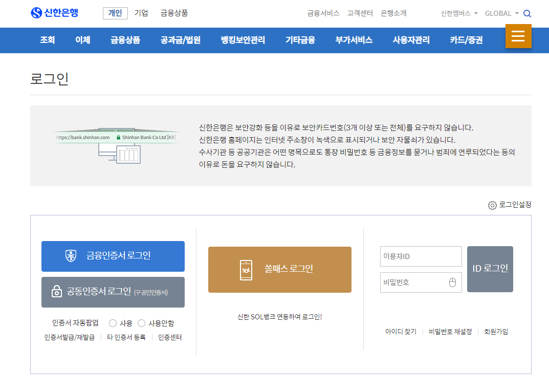Open the 부가서비스 menu
Viewport: 549px width, 392px height.
(x=354, y=40)
